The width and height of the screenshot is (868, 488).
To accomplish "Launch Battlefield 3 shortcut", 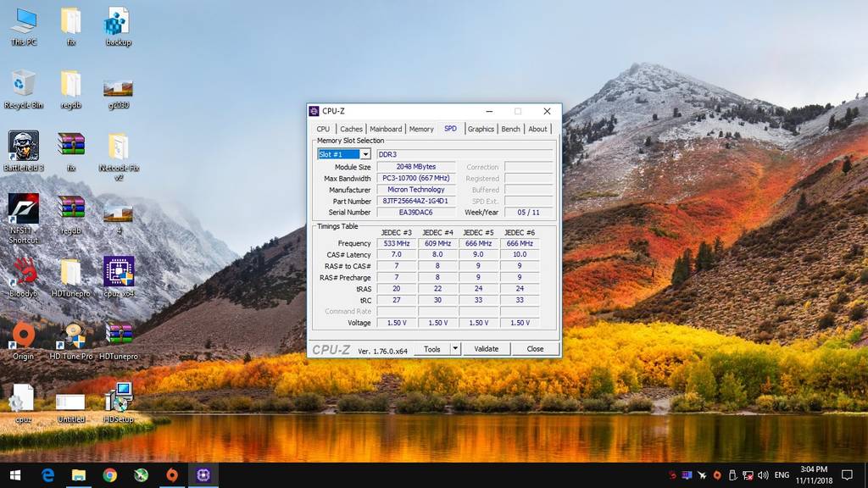I will [23, 151].
